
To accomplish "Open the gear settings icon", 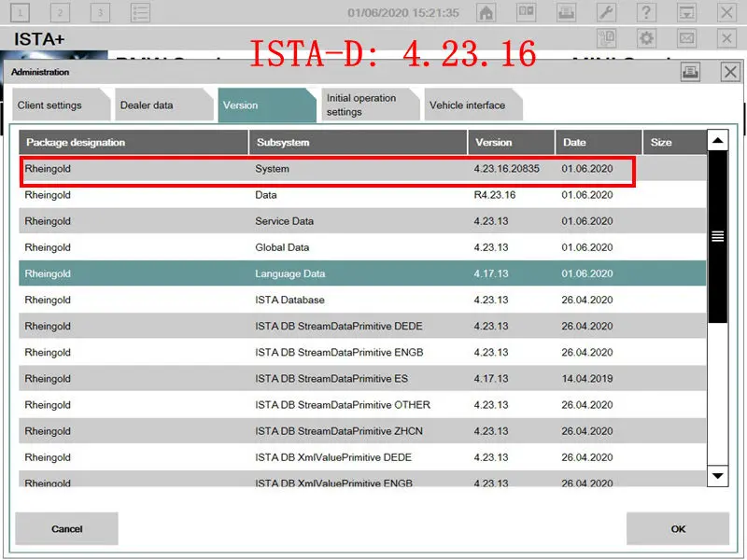I will point(646,38).
